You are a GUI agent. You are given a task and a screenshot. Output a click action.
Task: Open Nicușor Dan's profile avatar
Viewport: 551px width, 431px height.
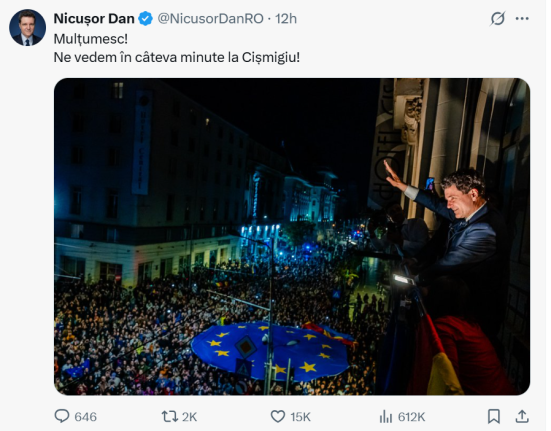[27, 28]
